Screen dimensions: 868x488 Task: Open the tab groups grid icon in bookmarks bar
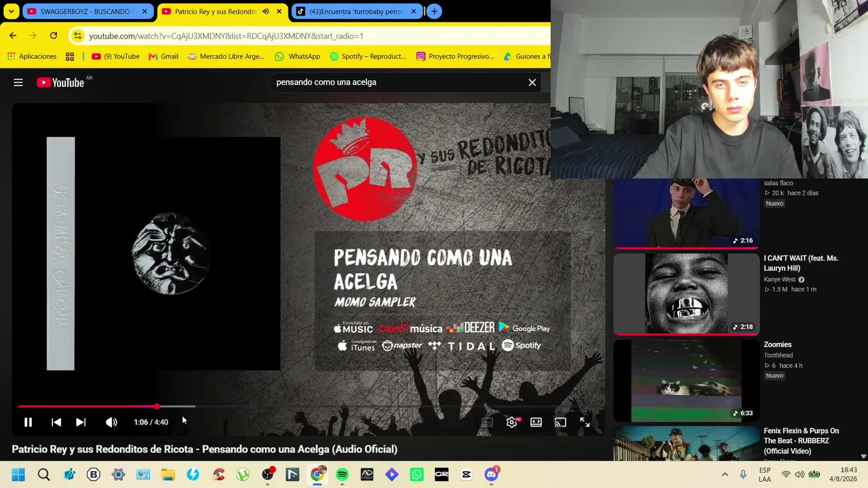tap(70, 56)
